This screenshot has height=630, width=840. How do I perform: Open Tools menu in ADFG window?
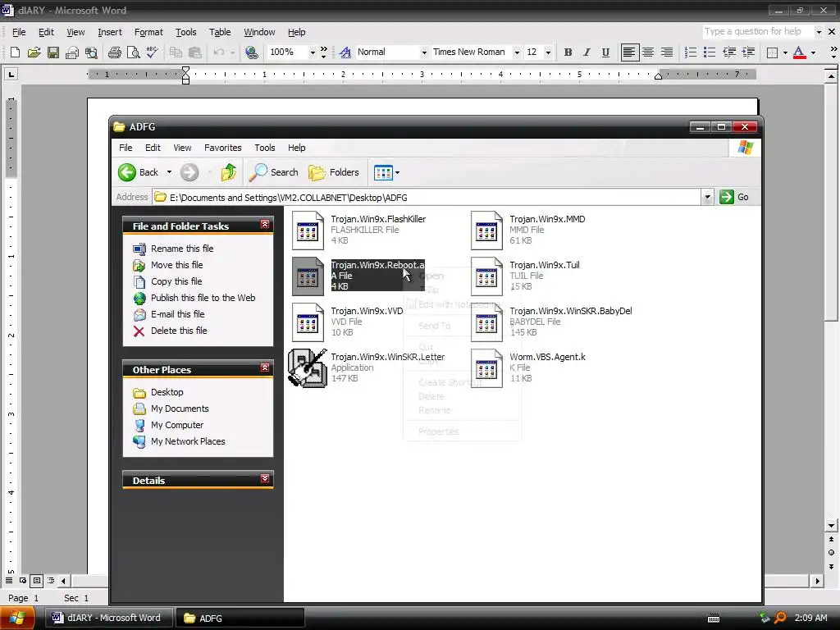click(265, 148)
